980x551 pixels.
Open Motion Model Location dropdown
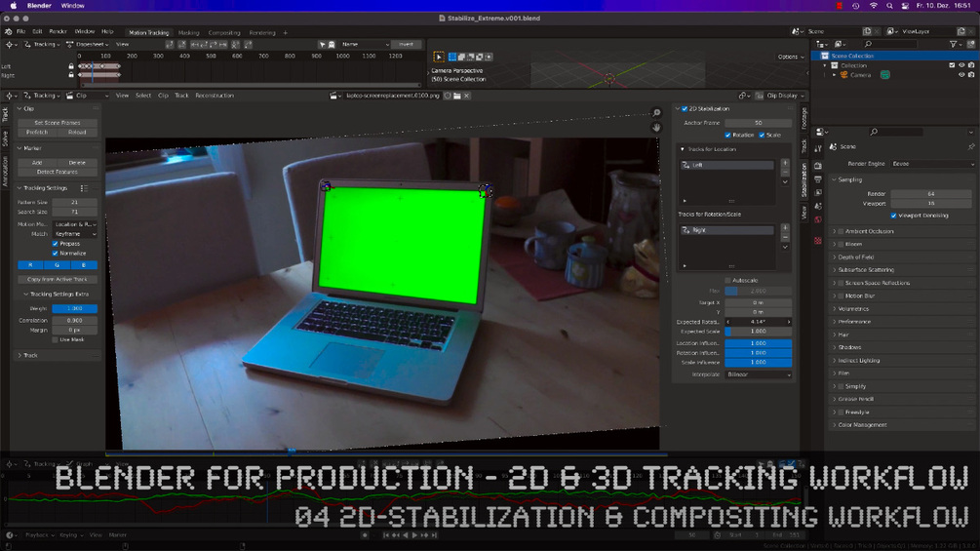74,224
